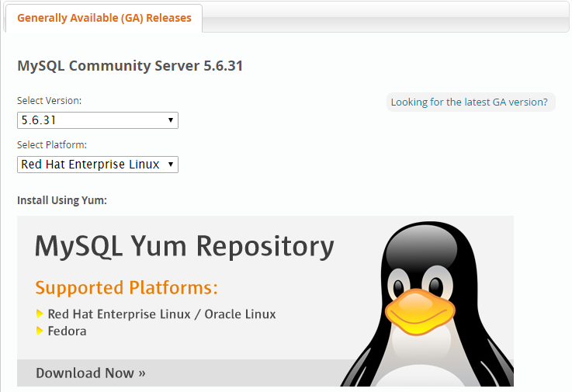Click the arrow on the platform combo box
572x392 pixels.
[171, 165]
